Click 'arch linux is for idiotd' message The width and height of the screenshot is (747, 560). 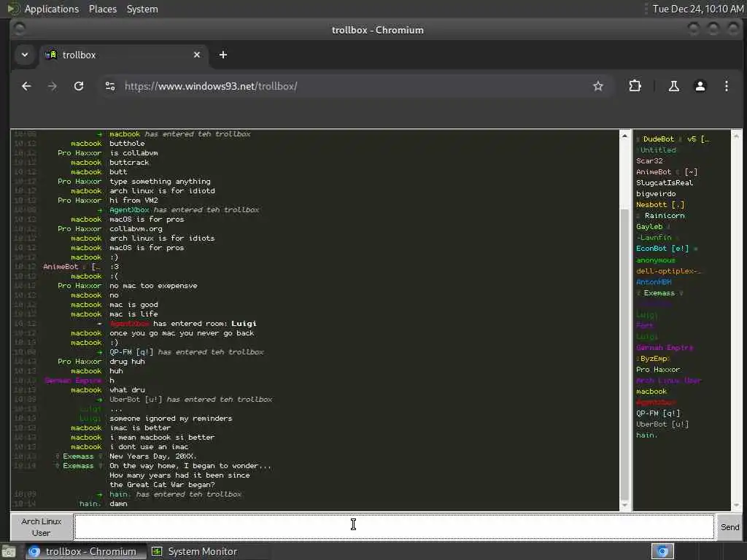162,191
